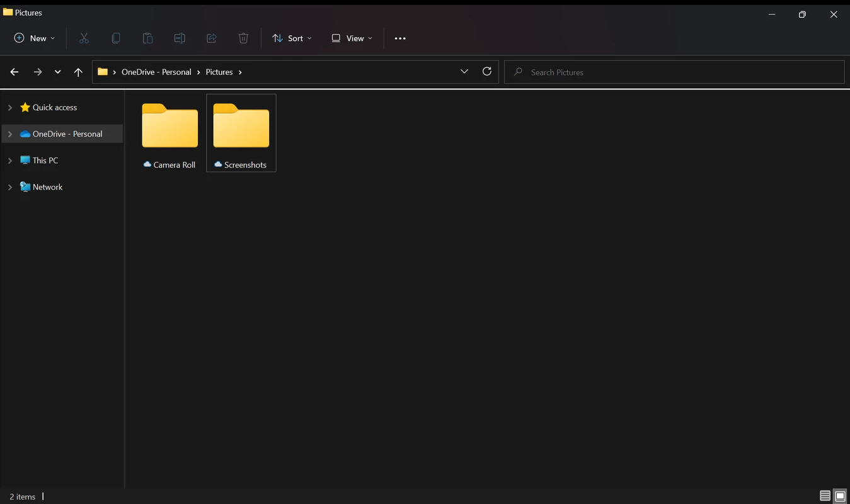Click the New button
Viewport: 850px width, 504px height.
pyautogui.click(x=35, y=38)
